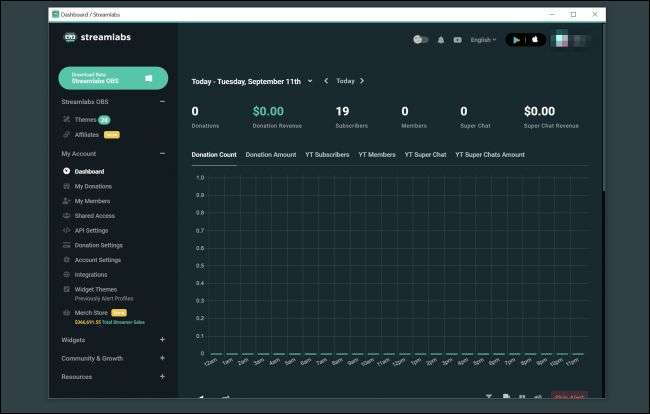The image size is (650, 414).
Task: Toggle the night mode switch
Action: point(420,40)
